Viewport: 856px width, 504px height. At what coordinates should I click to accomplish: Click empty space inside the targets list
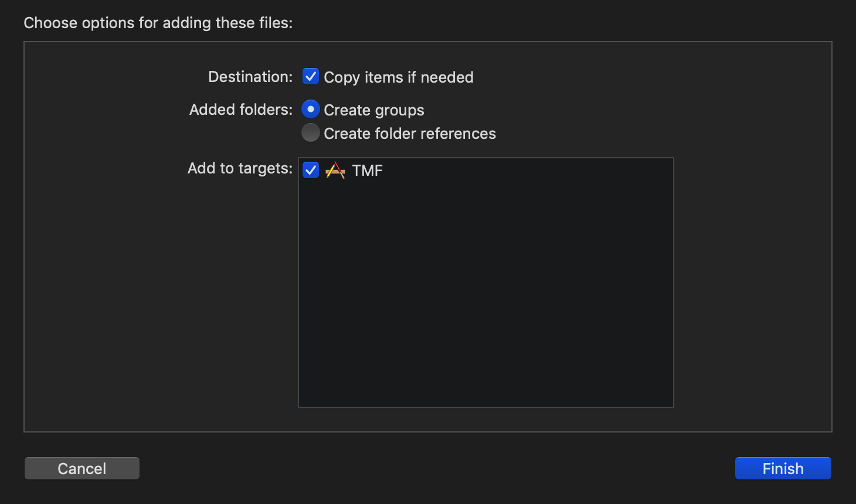(485, 293)
